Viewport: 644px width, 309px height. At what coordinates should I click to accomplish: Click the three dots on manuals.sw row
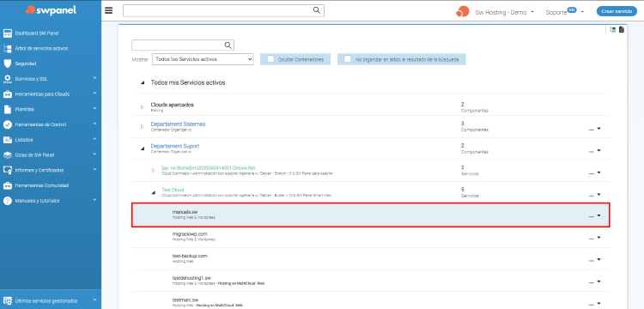591,216
